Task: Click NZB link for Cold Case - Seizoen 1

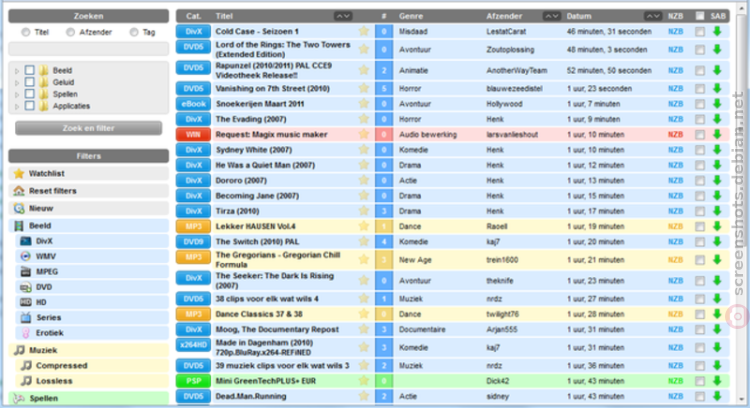Action: point(675,32)
